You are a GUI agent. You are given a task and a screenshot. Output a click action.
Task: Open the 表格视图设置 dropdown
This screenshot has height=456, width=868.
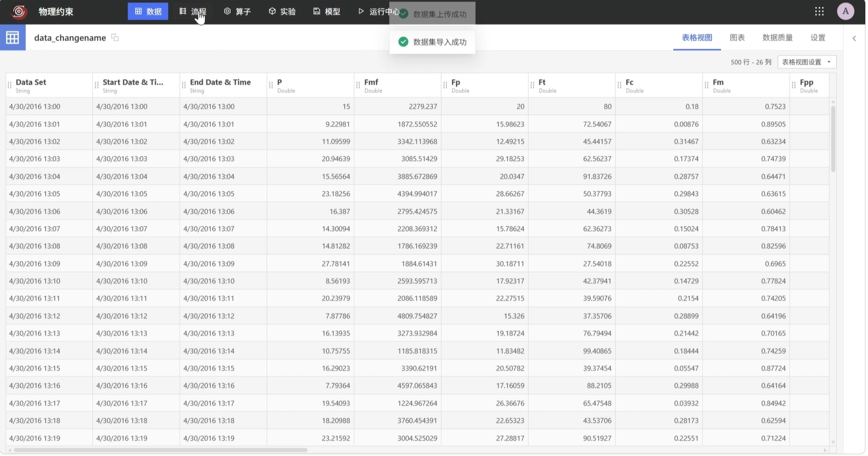click(x=807, y=62)
